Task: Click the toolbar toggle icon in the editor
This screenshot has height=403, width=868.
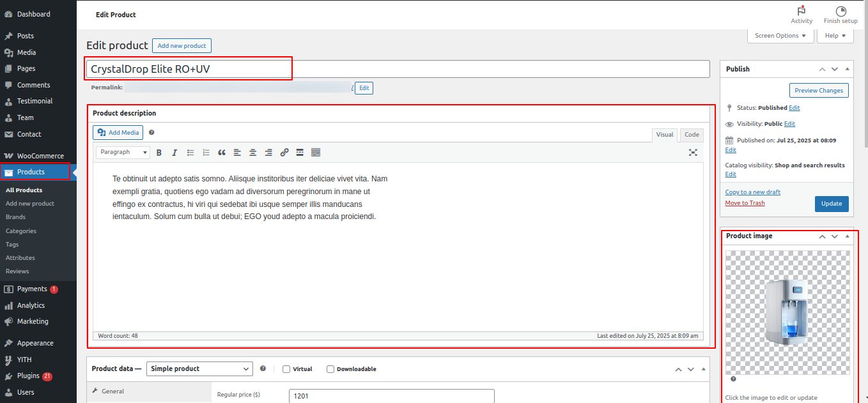Action: click(x=316, y=153)
